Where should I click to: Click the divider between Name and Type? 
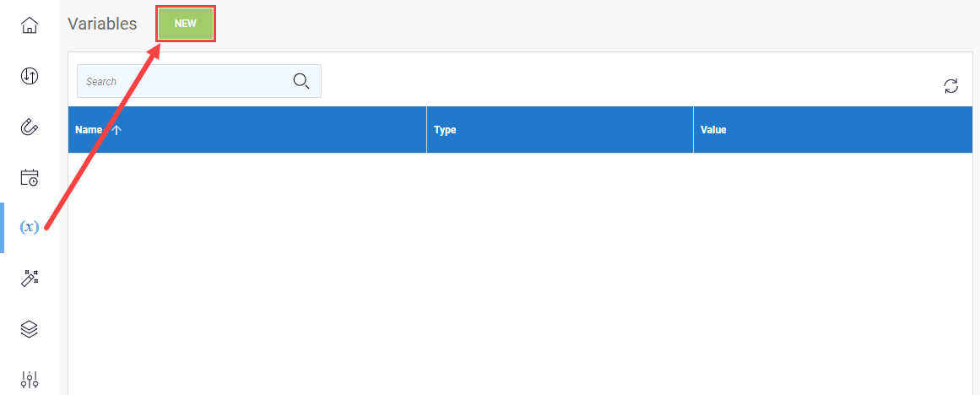coord(427,130)
